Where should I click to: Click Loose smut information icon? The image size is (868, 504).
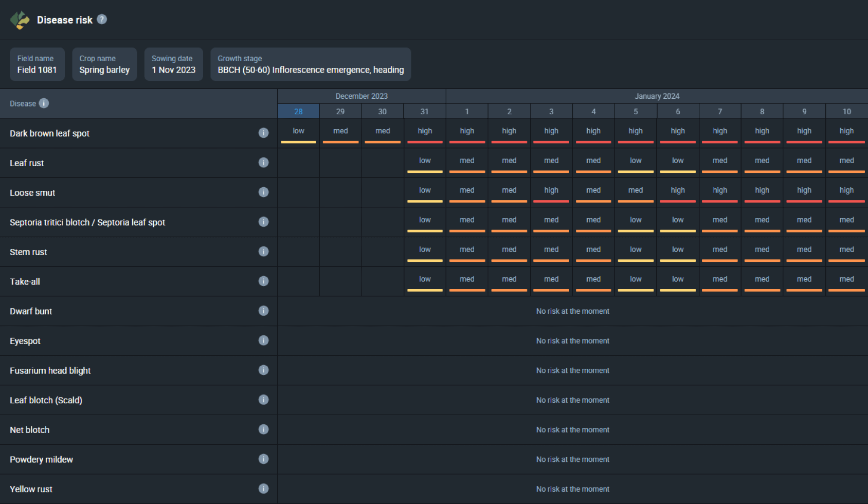click(x=263, y=192)
